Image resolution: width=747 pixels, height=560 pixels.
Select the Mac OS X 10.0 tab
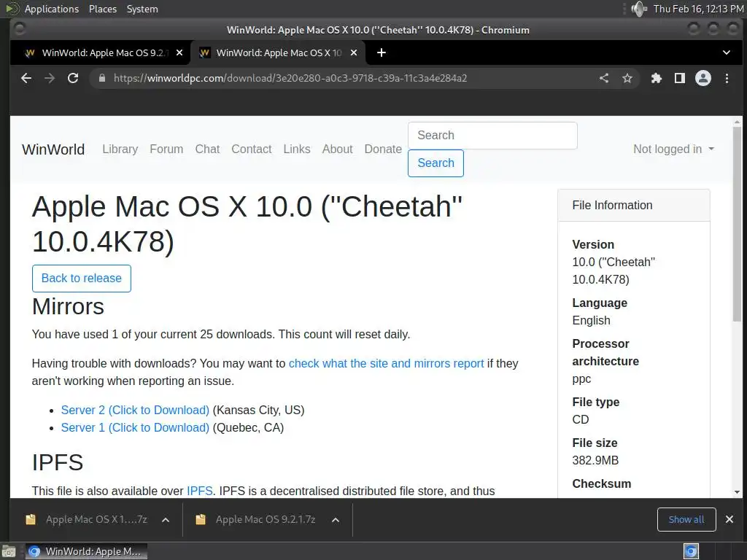click(x=278, y=52)
